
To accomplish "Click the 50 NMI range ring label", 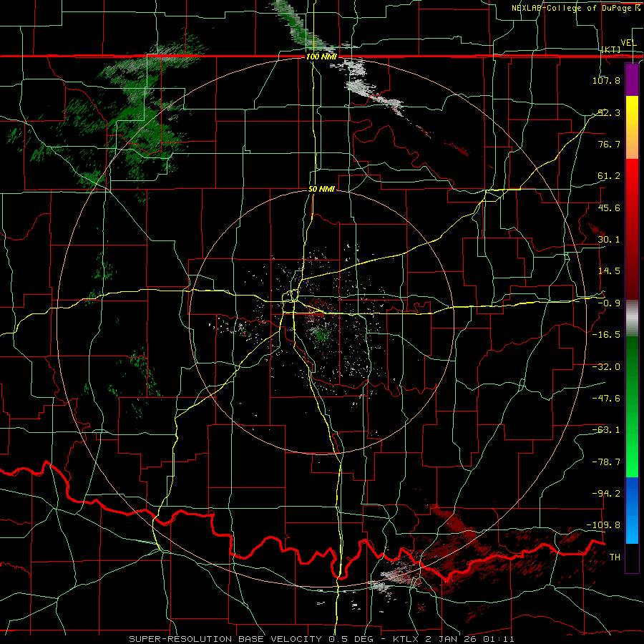I will pos(321,190).
